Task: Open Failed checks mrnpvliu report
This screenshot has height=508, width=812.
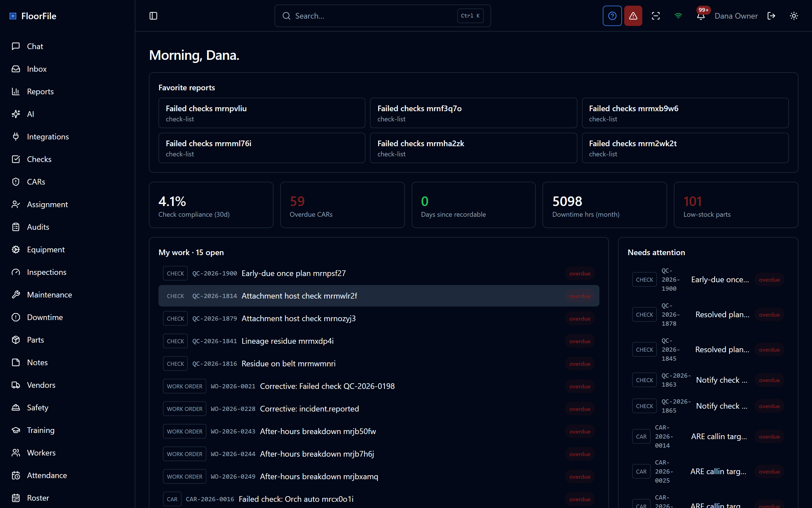Action: tap(262, 113)
